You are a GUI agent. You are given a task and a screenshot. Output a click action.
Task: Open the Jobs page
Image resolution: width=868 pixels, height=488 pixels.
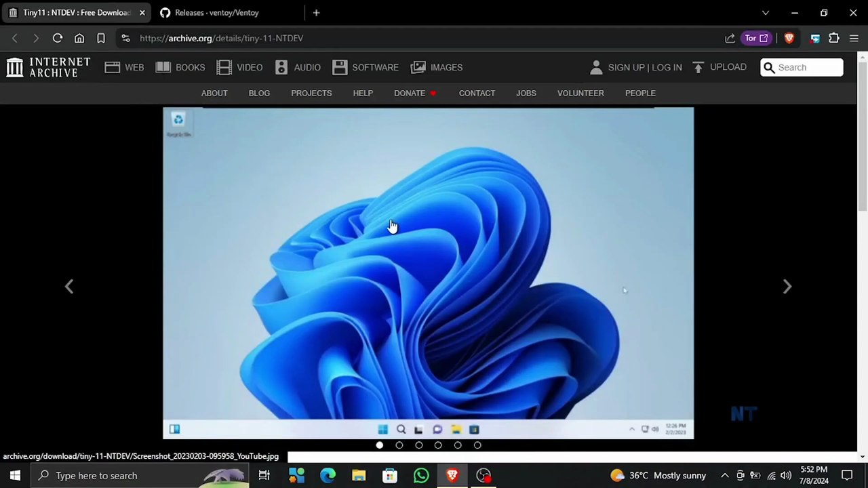(x=526, y=93)
